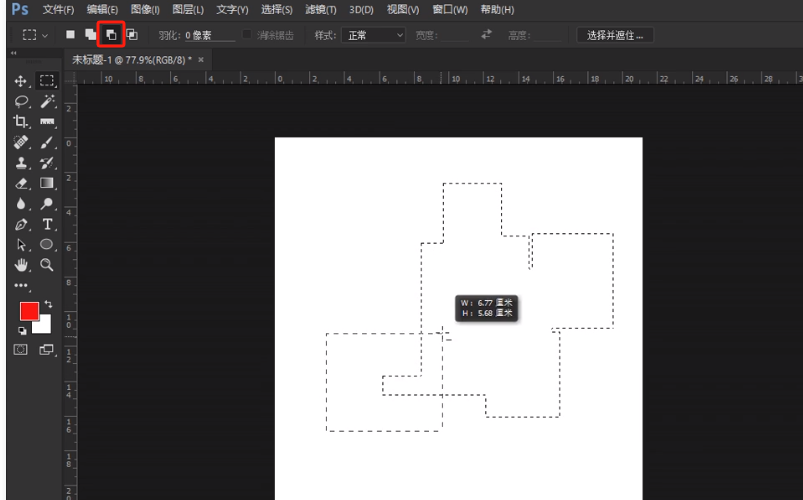Choose the Magic Wand tool

click(x=47, y=101)
